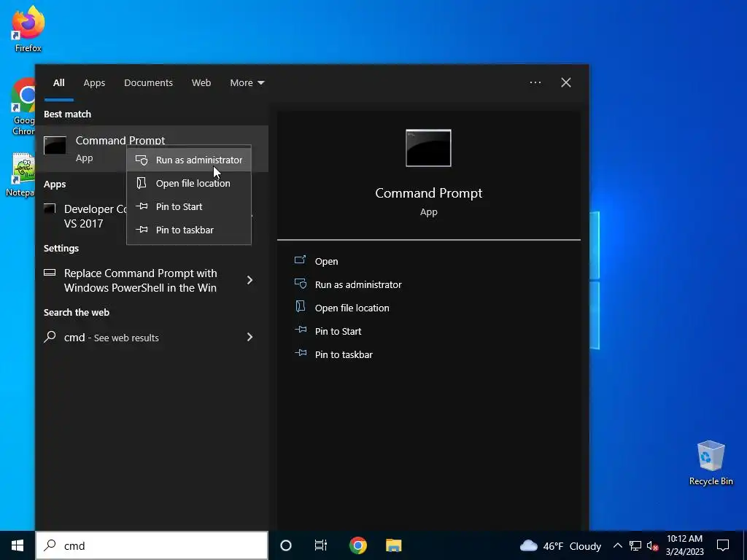Open the clock showing 10:12 AM

(684, 545)
